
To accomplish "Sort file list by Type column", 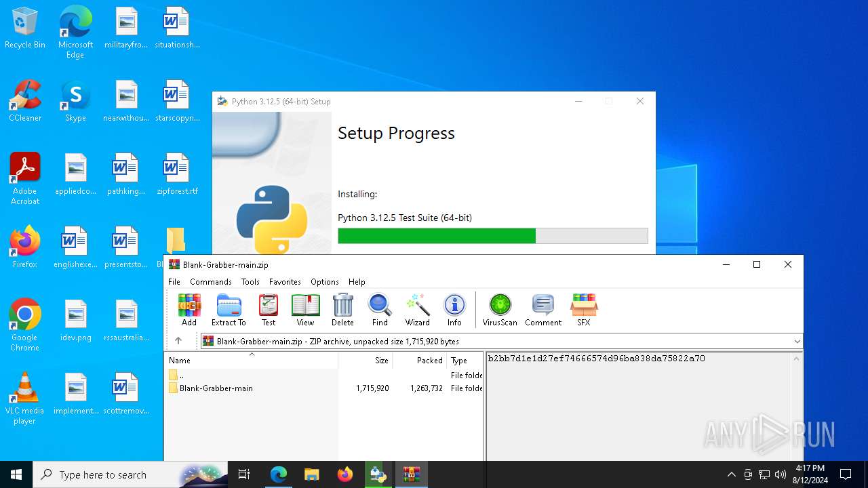I will point(465,361).
